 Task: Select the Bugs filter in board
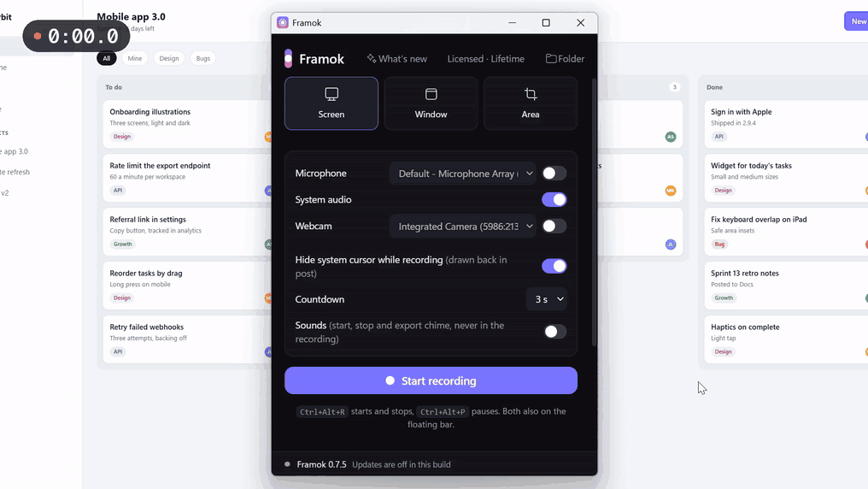203,58
